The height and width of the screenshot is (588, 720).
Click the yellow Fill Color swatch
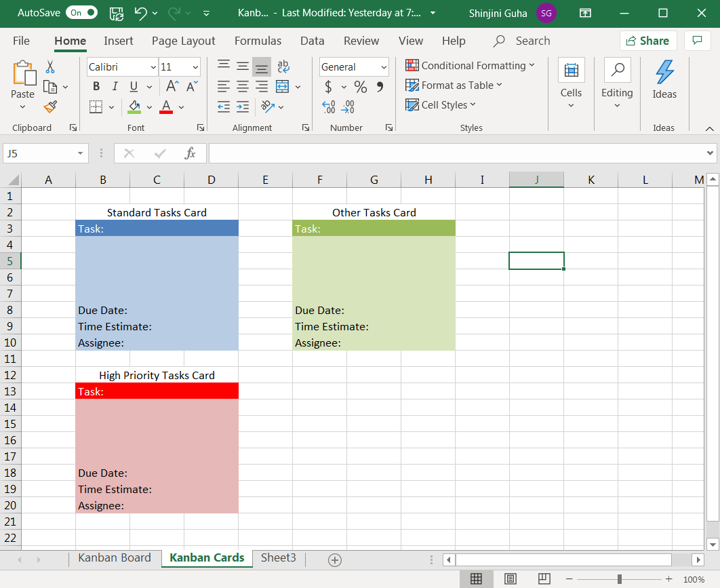[x=134, y=106]
